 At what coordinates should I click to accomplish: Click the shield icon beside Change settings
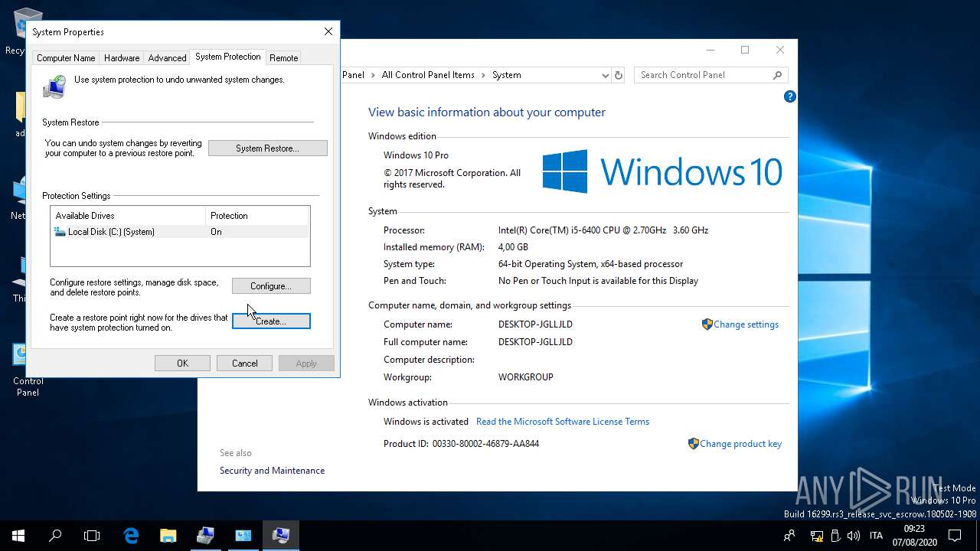point(707,324)
